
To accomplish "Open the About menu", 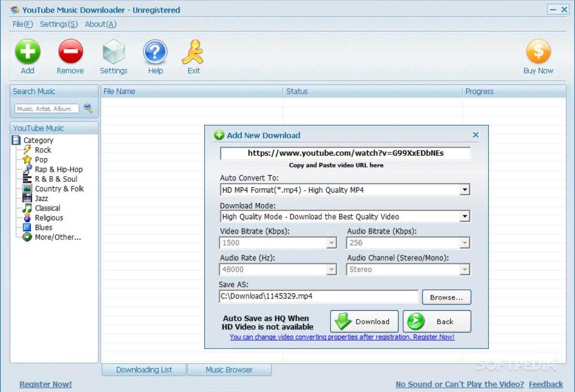I will (101, 24).
